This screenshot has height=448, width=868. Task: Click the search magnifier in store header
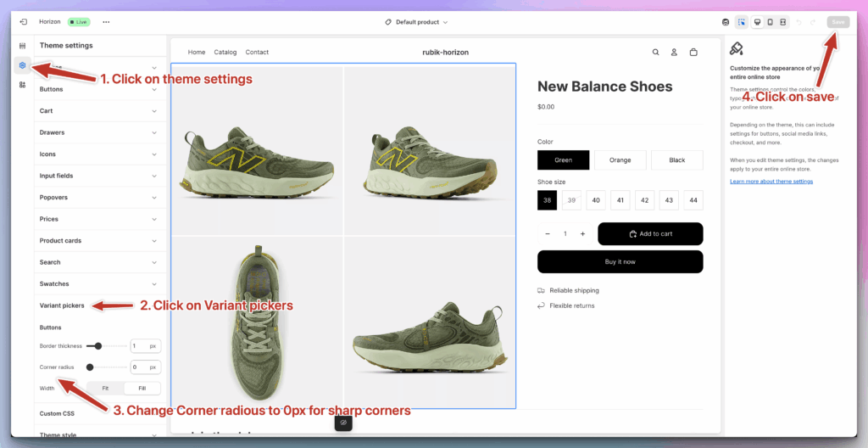(655, 52)
